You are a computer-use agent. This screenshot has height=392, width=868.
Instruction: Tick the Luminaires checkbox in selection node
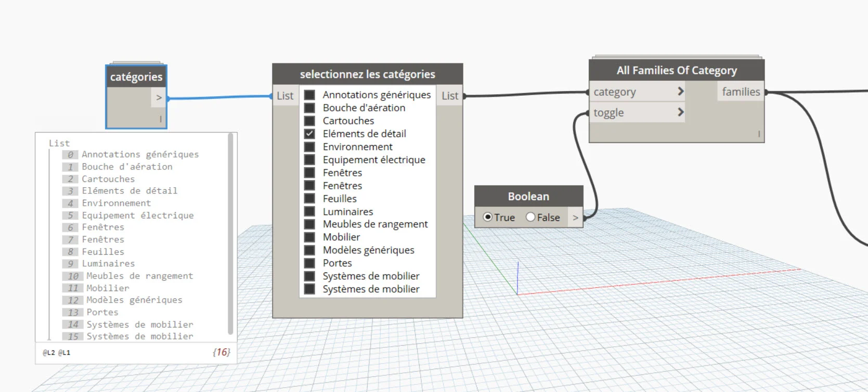(309, 212)
